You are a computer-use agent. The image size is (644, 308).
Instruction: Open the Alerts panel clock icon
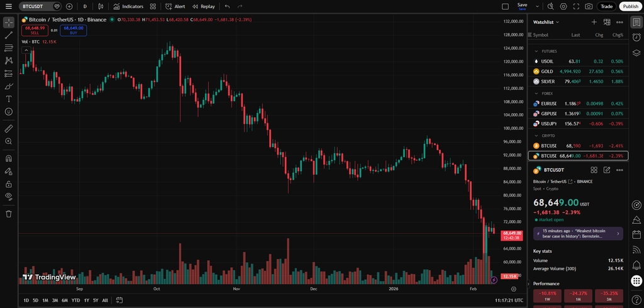point(636,37)
